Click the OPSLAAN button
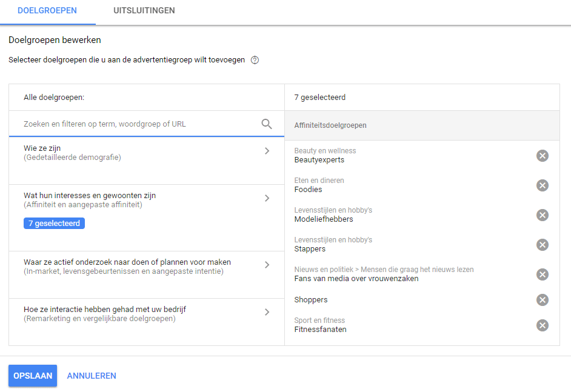571x392 pixels. click(32, 375)
